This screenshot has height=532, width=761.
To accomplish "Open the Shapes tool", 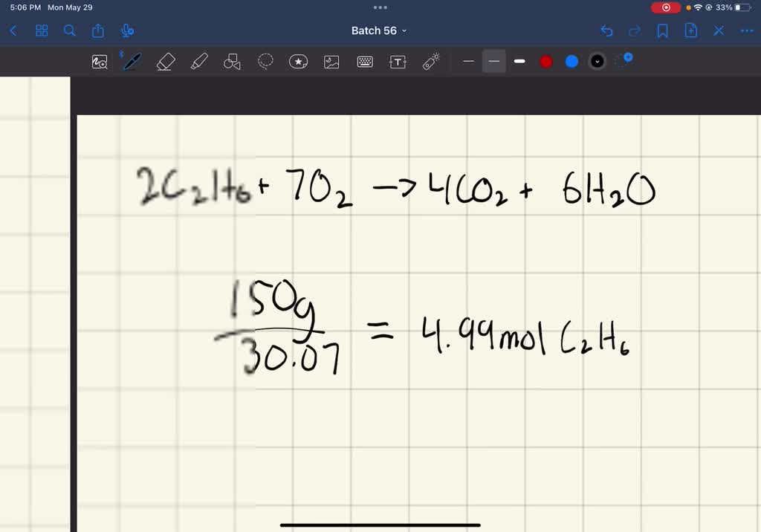I will (x=231, y=61).
